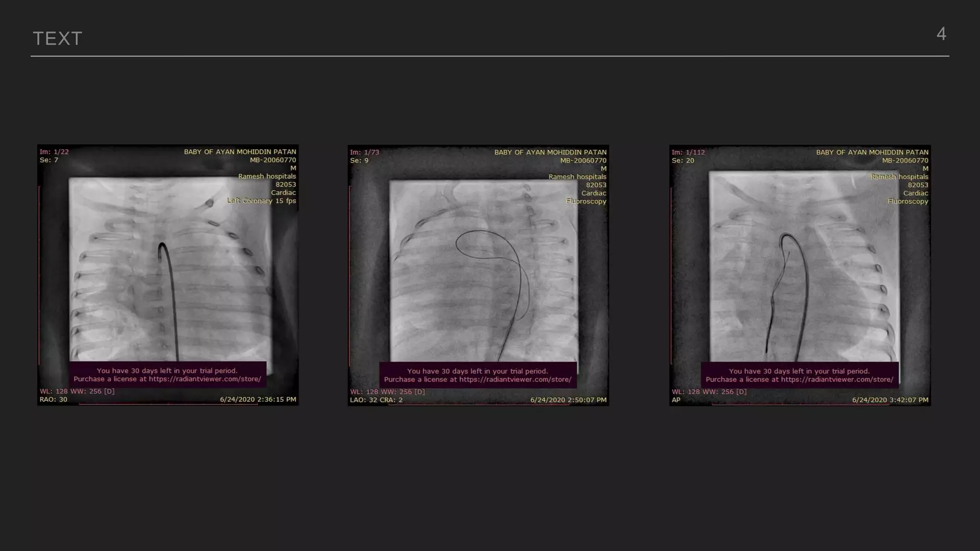Click 'Ramesh hospitals' text on middle image

tap(577, 176)
